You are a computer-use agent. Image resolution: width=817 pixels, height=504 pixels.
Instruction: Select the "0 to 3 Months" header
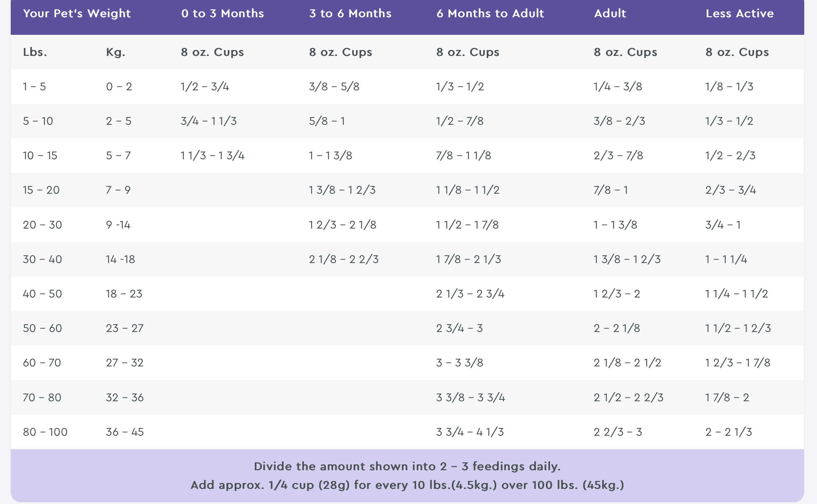pyautogui.click(x=222, y=13)
